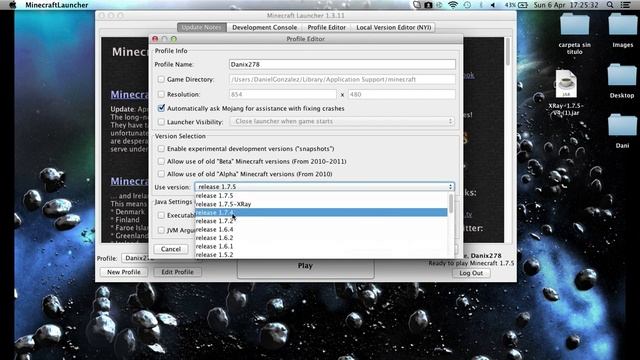Enable the JVM Arguments checkbox
The height and width of the screenshot is (360, 640).
point(161,230)
